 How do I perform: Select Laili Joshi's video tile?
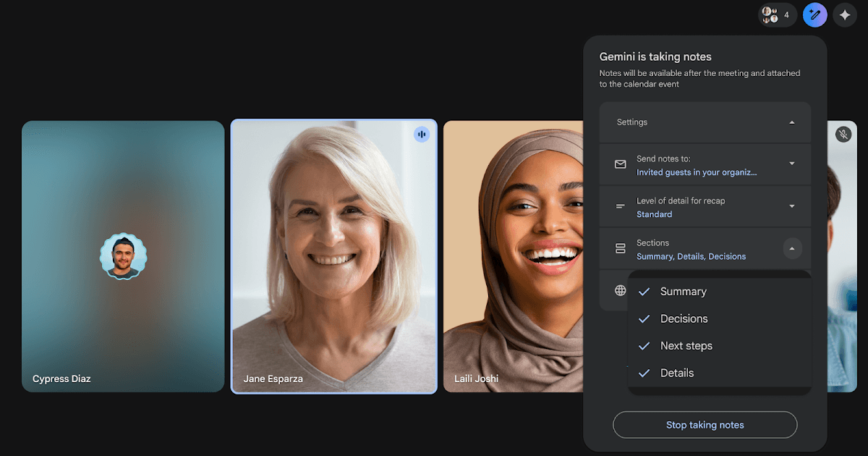(x=514, y=256)
